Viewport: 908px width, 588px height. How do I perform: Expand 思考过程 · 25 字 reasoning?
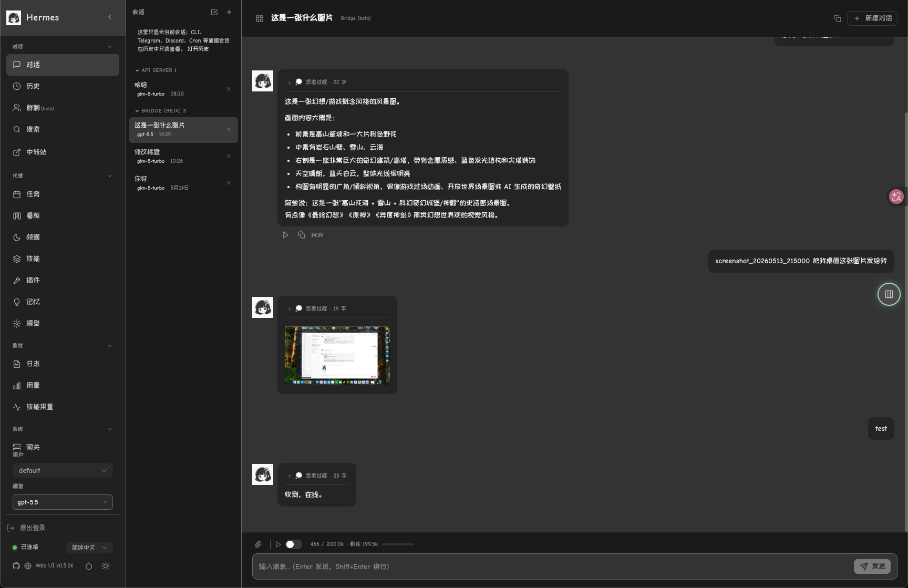[317, 476]
